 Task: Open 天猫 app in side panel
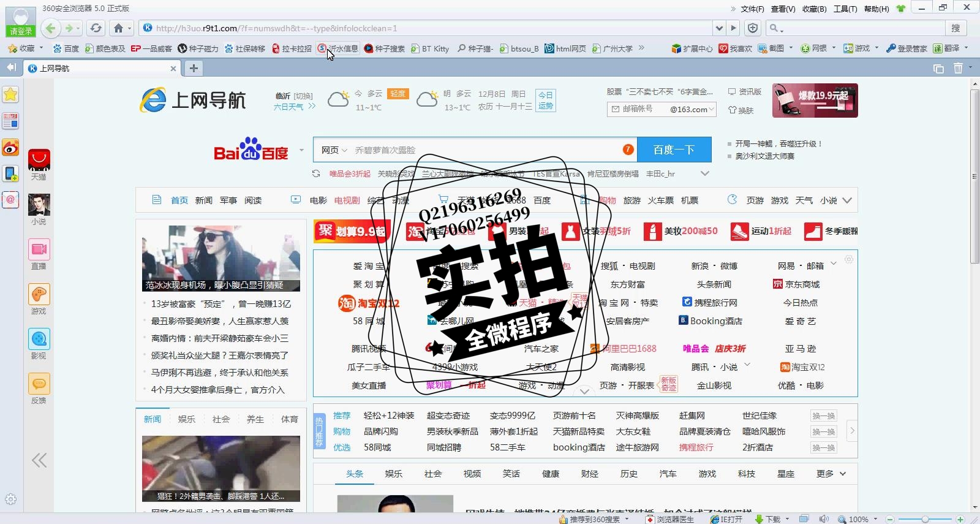tap(39, 164)
